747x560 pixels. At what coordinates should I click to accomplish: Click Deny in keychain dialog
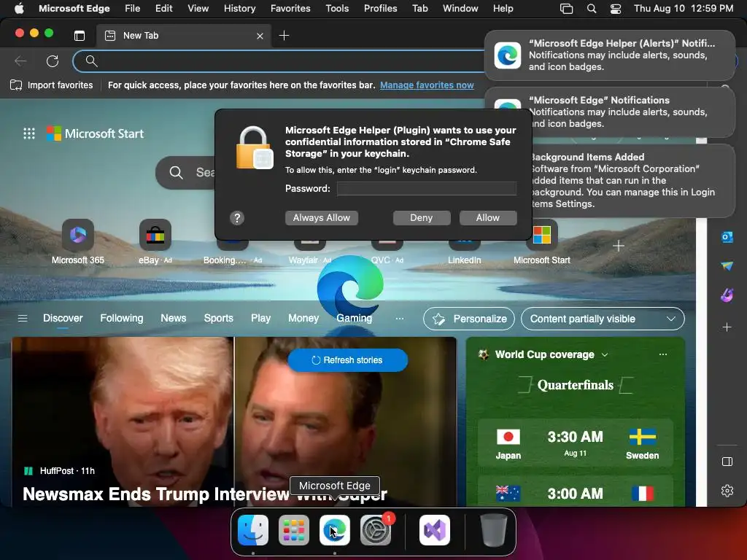coord(422,217)
